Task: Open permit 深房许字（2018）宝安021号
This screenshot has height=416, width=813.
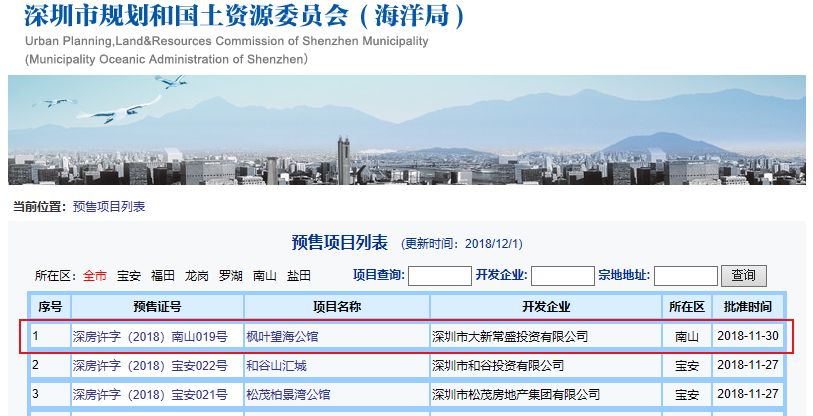Action: pyautogui.click(x=150, y=395)
